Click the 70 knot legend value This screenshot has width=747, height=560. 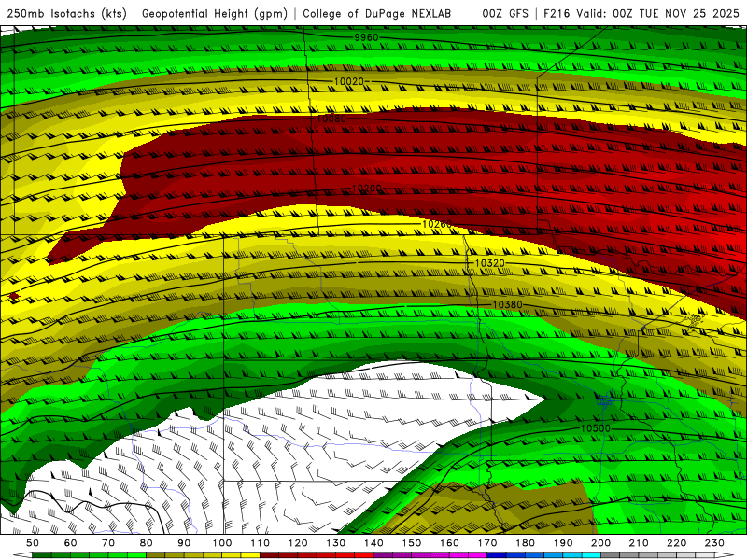click(x=108, y=543)
